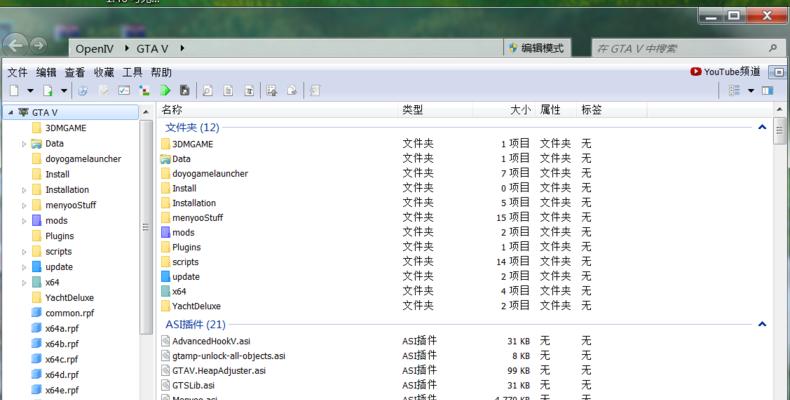Select the menyooStuff folder row in file list
Screen dimensions: 790x400
464,218
